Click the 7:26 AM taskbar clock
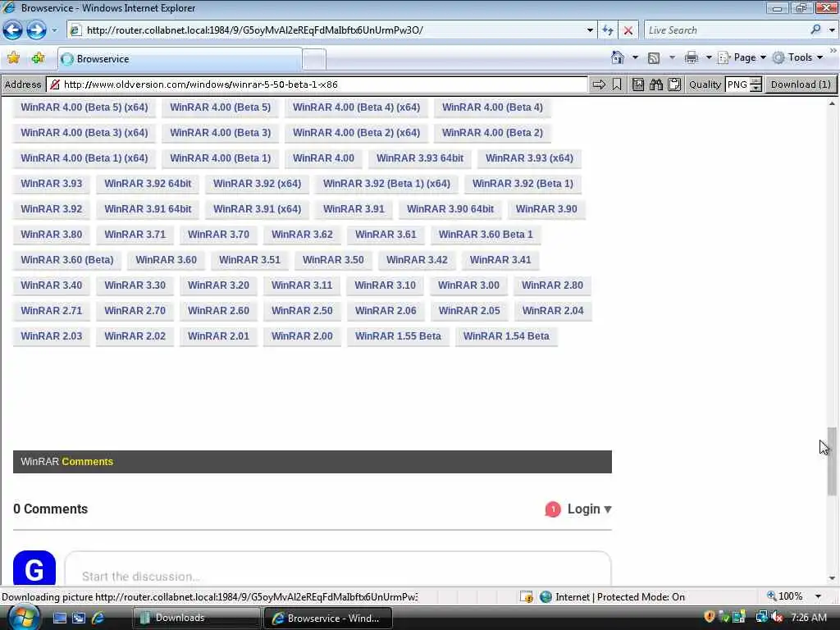 (x=808, y=617)
